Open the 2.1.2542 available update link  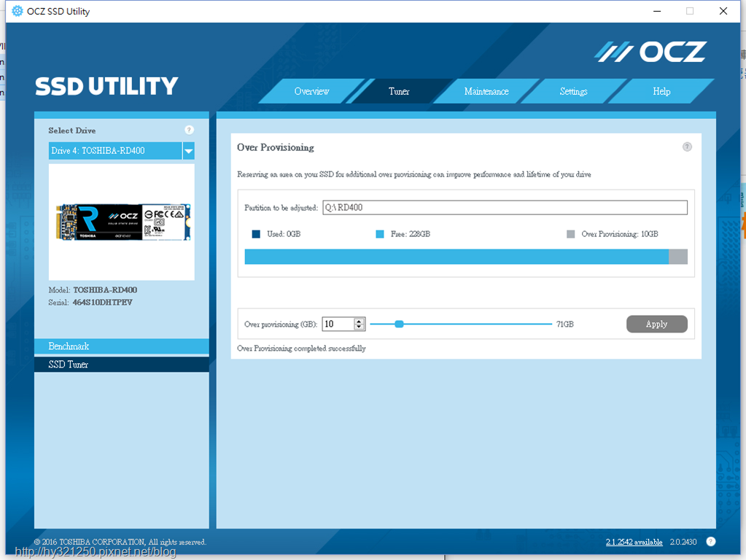(x=634, y=542)
